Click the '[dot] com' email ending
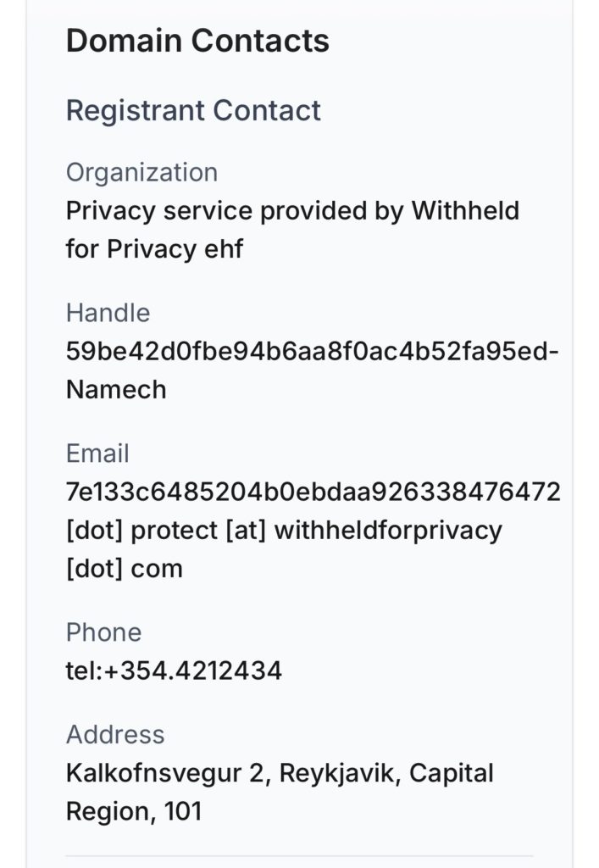Viewport: 599px width, 868px height. point(124,568)
